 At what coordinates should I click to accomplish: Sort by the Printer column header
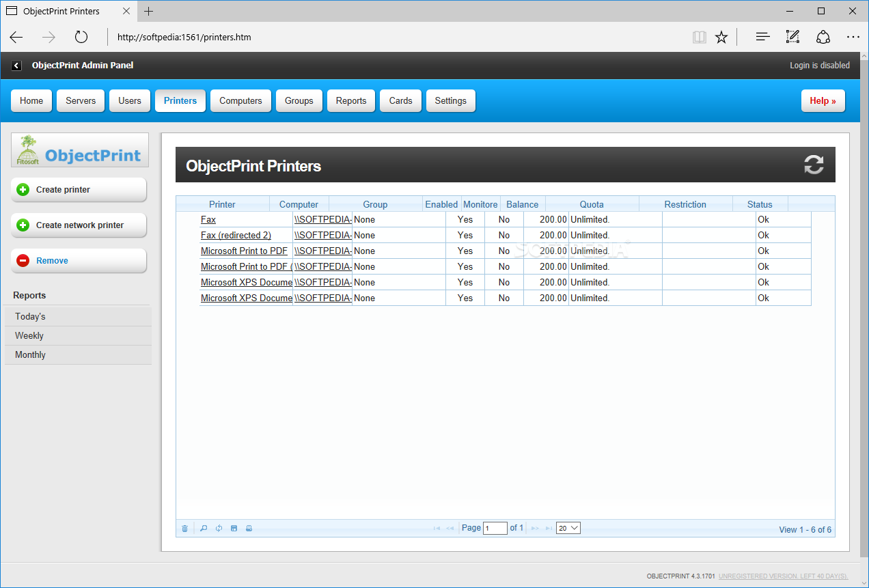coord(223,204)
